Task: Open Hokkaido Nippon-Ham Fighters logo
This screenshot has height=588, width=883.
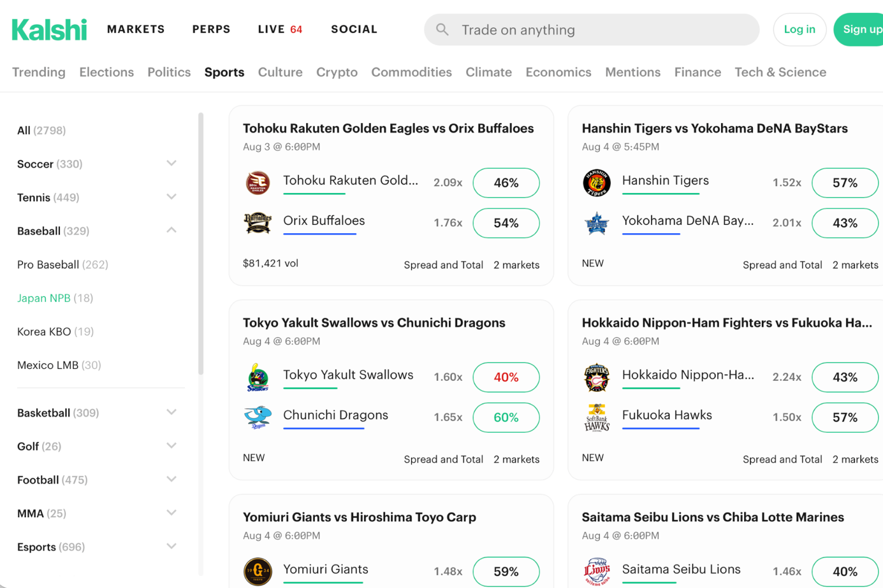Action: click(597, 377)
